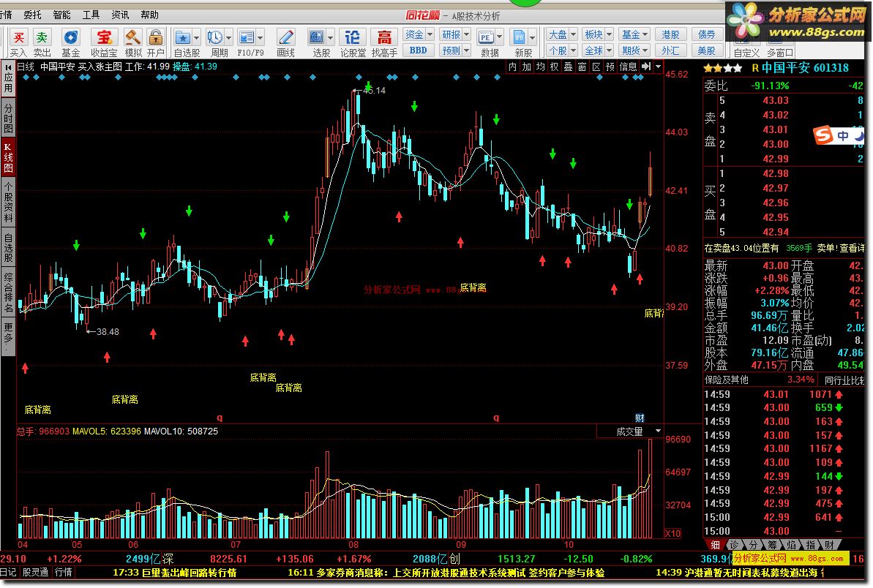Expand the 自选股 dropdown arrow
This screenshot has height=588, width=873.
197,38
